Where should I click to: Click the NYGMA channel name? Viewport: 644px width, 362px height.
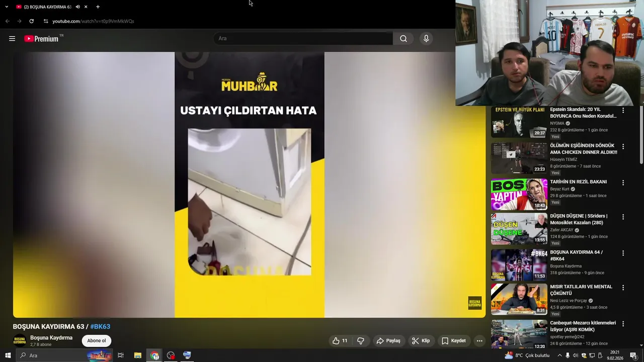557,123
